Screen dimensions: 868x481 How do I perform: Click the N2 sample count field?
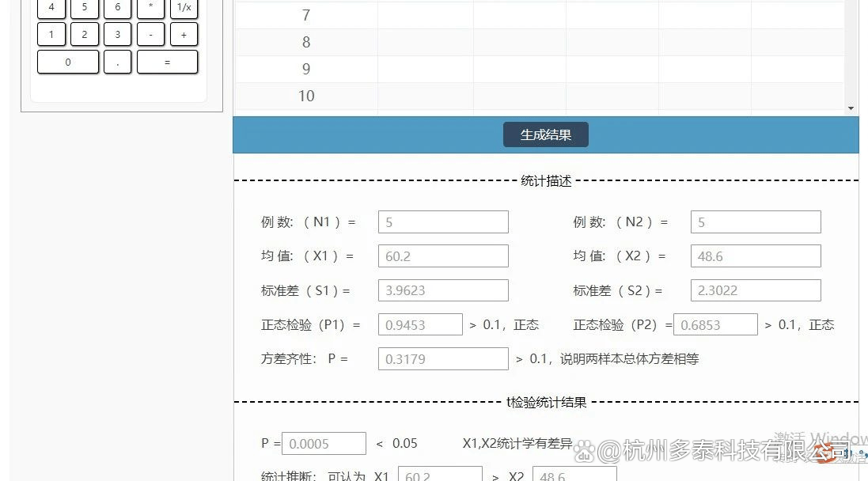pyautogui.click(x=756, y=222)
